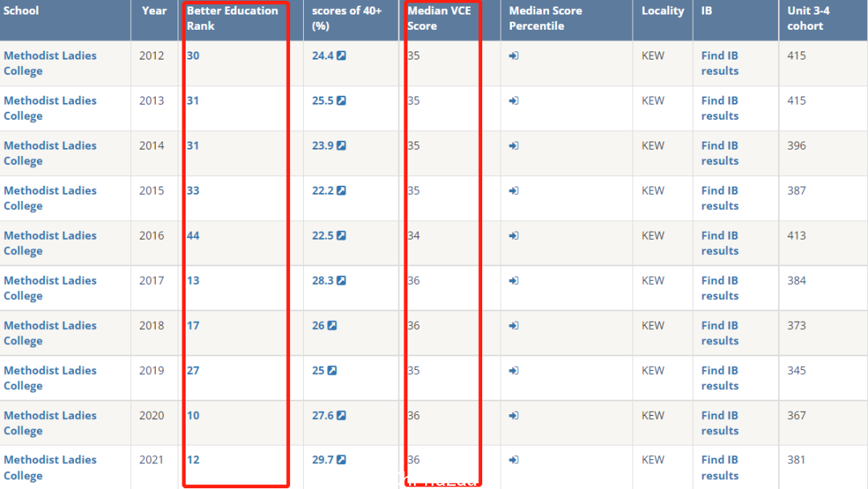The image size is (868, 489).
Task: Click rank 27 link for 2019
Action: click(193, 370)
